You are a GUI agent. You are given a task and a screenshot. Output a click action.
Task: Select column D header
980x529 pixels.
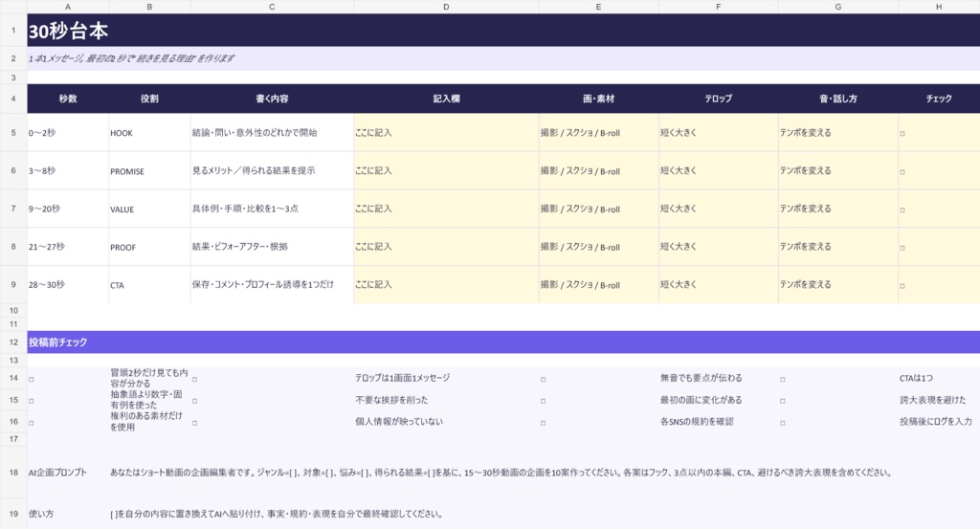tap(446, 7)
